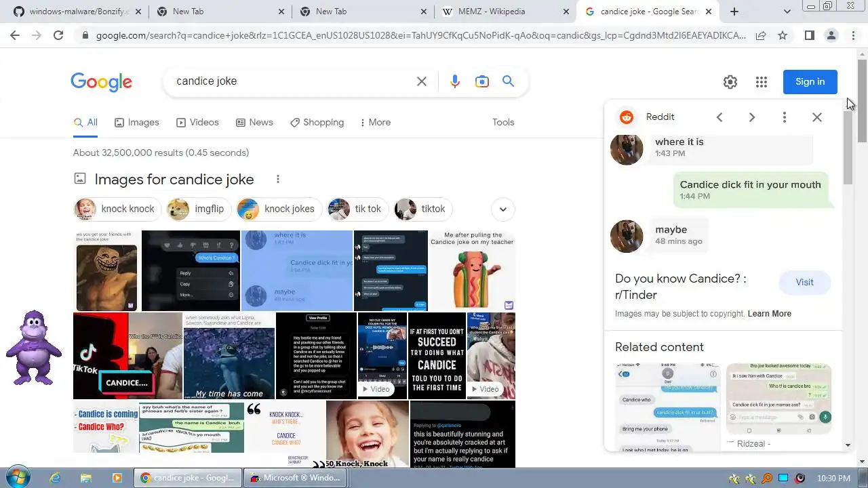Search by image with camera icon
Image resolution: width=868 pixels, height=488 pixels.
(x=481, y=81)
